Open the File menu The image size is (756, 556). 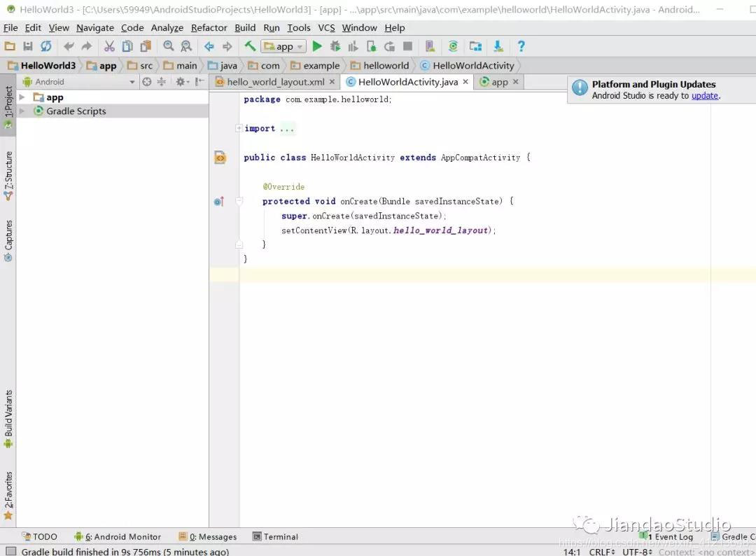pos(10,28)
